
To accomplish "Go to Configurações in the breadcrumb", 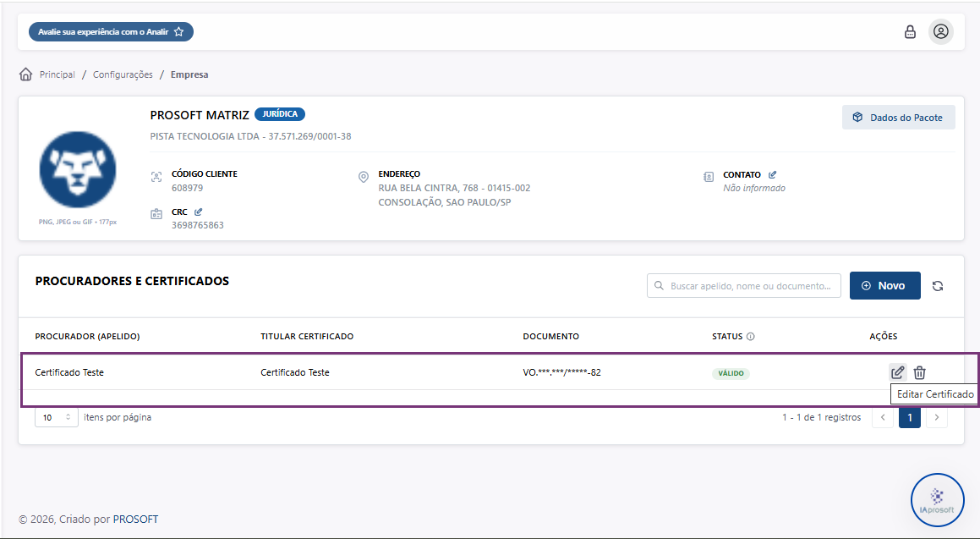I will [123, 74].
